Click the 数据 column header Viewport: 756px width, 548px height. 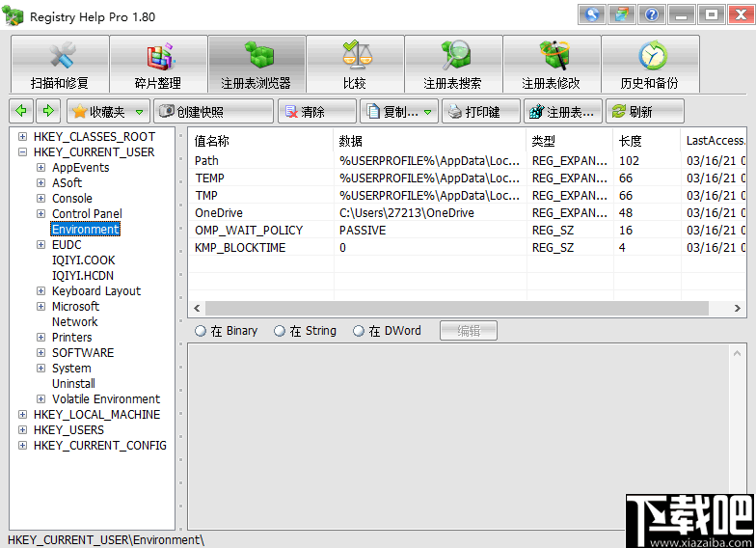(430, 141)
